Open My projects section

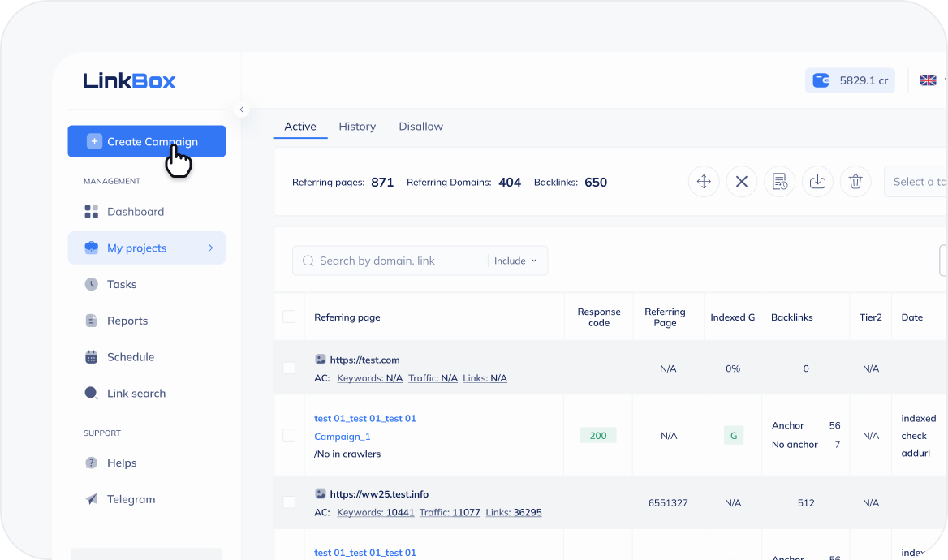146,248
